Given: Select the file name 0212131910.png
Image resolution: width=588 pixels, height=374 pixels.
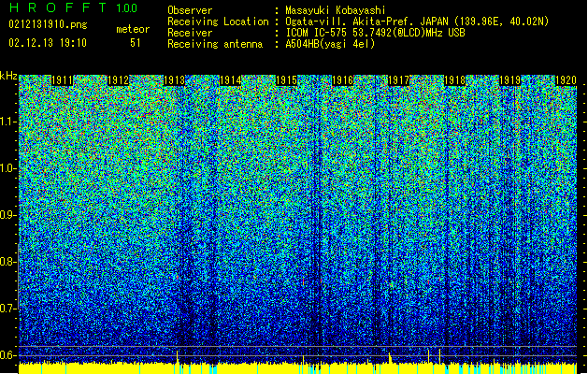Looking at the screenshot, I should click(x=48, y=25).
